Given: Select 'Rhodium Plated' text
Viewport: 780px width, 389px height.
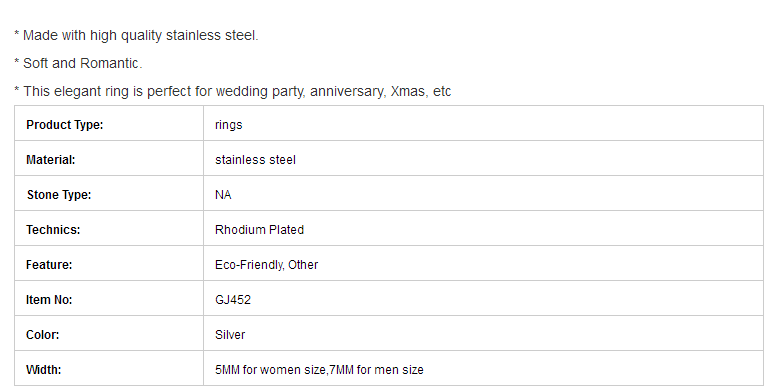Looking at the screenshot, I should [x=259, y=230].
